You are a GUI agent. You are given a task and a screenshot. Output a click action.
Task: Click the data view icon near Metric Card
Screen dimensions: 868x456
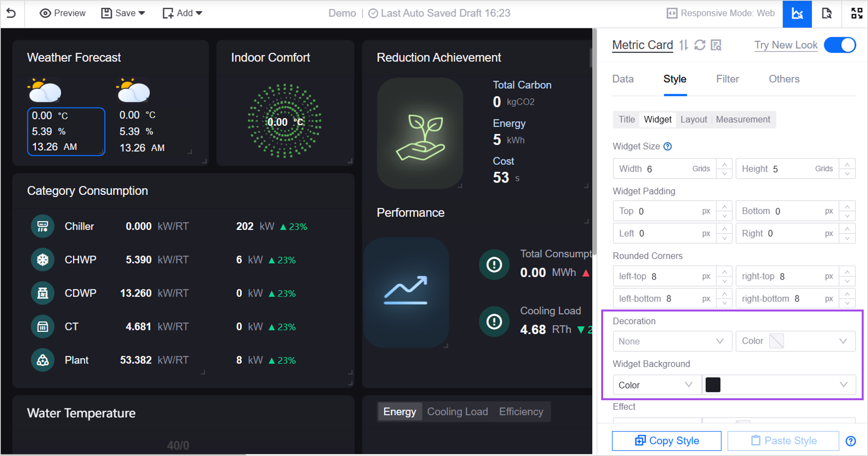pyautogui.click(x=716, y=45)
